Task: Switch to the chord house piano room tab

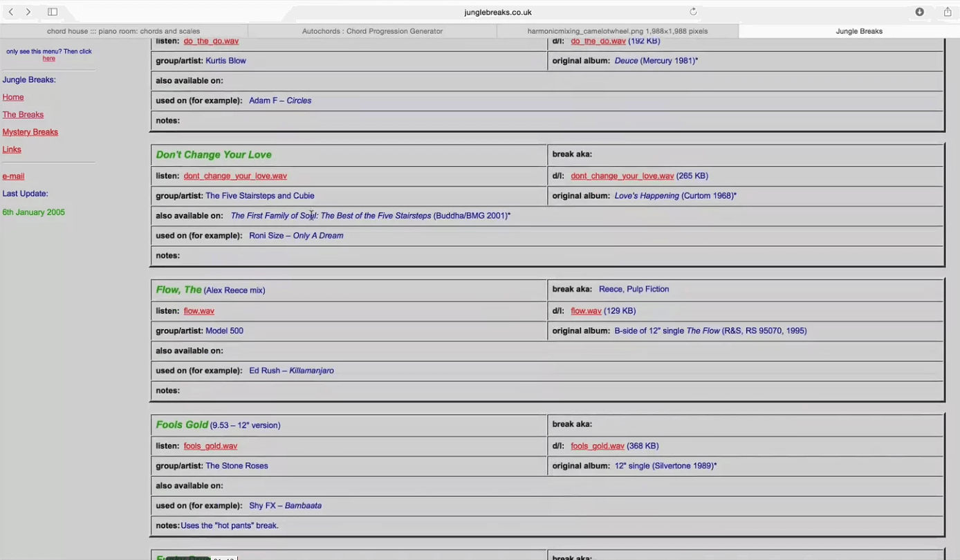Action: tap(124, 31)
